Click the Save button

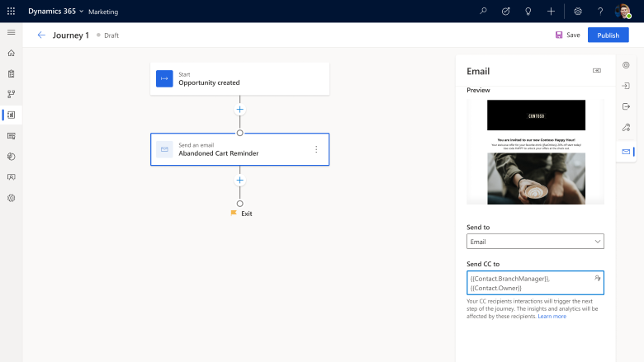pos(567,35)
